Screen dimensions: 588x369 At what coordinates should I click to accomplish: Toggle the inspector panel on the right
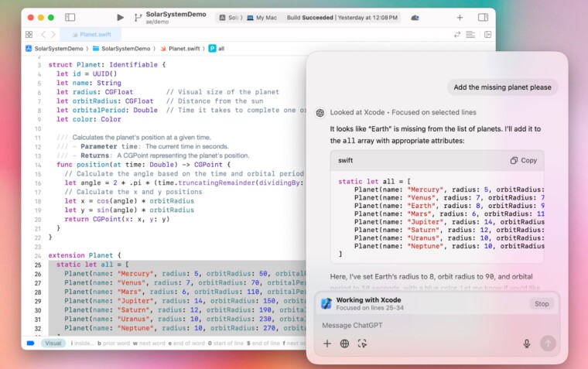tap(483, 17)
